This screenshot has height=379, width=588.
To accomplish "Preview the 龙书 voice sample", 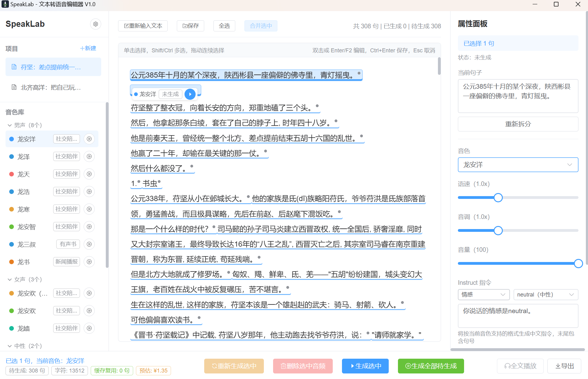I will (89, 262).
